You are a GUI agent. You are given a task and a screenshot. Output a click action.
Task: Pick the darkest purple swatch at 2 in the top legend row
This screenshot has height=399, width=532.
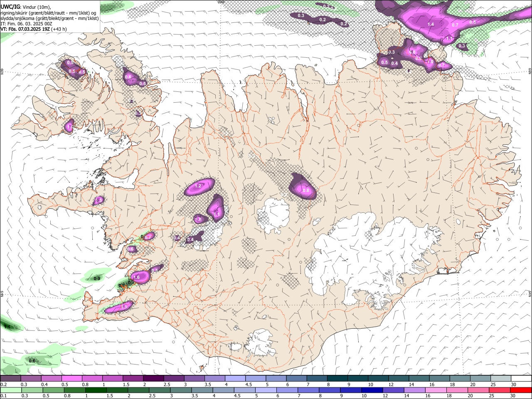[x=153, y=379]
